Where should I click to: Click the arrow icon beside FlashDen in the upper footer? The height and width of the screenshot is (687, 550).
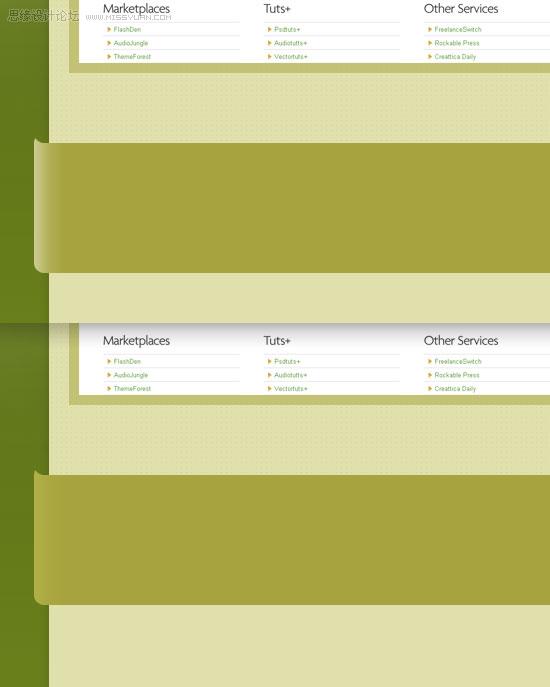(x=109, y=29)
